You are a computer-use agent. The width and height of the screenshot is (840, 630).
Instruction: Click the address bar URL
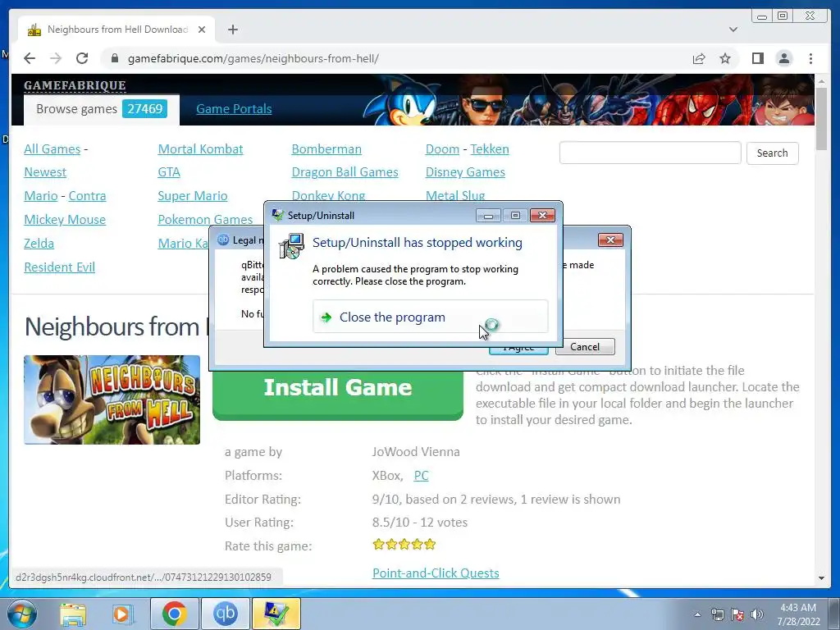tap(253, 58)
